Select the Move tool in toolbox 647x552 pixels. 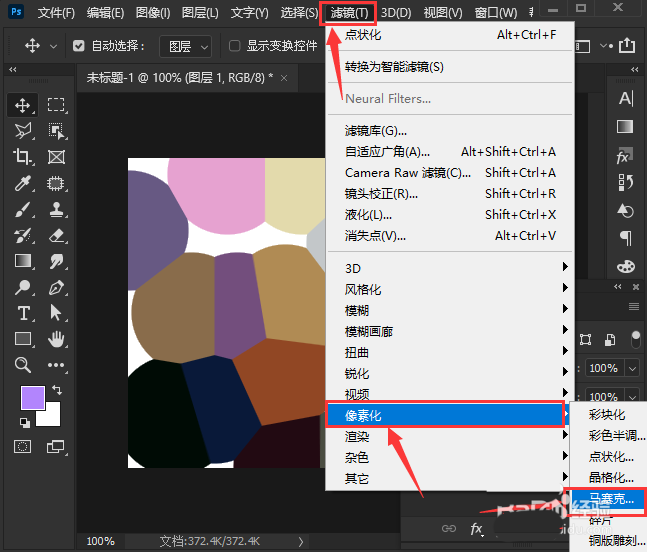click(23, 105)
